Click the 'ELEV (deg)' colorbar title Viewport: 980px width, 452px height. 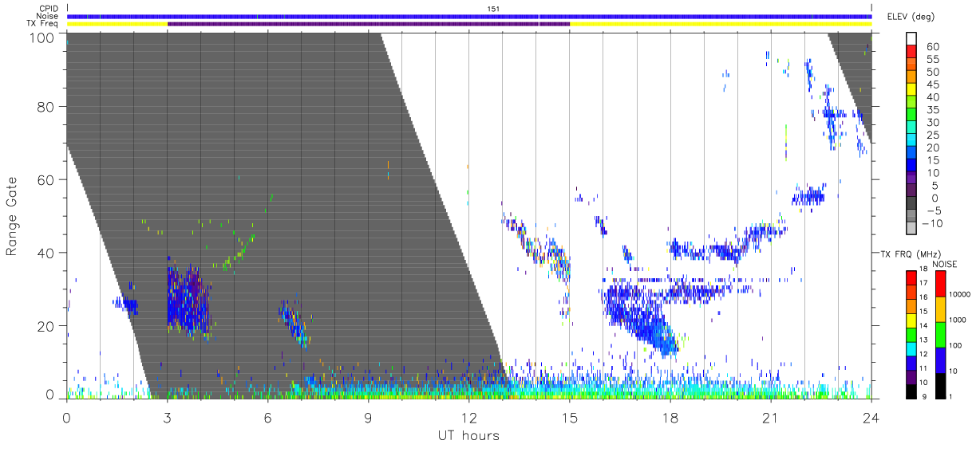pyautogui.click(x=911, y=17)
